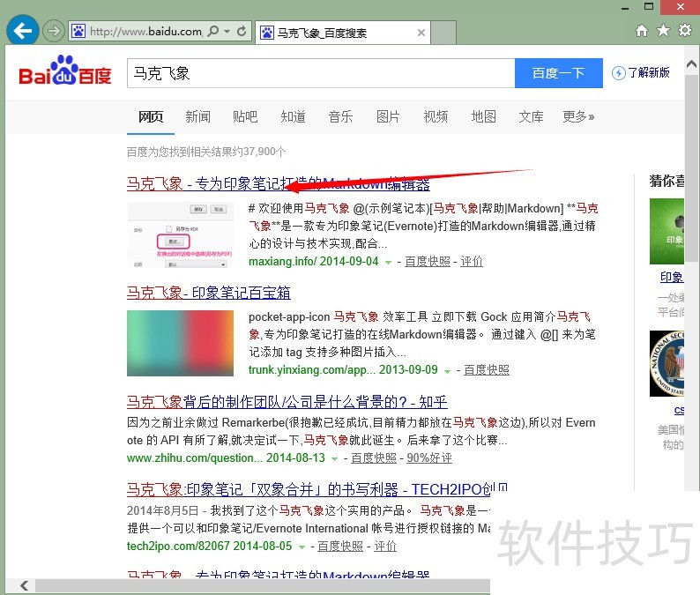Select the 马克飞象_百度搜索 browser tab
The image size is (700, 595).
pos(343,33)
